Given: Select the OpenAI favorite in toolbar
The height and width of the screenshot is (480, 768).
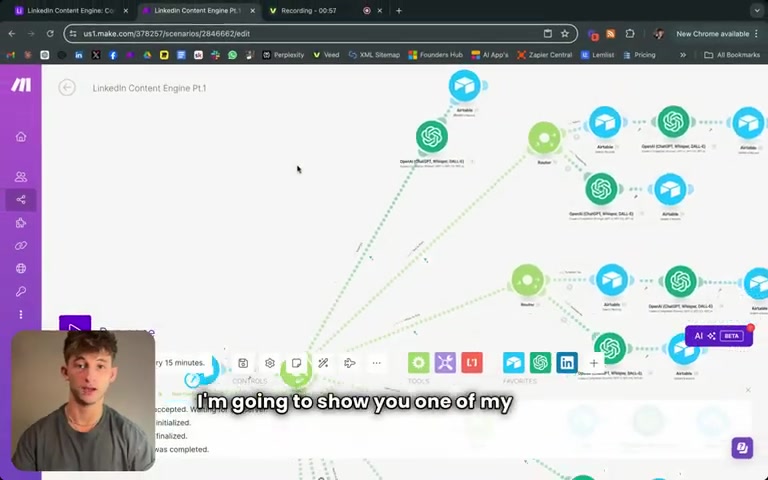Looking at the screenshot, I should (540, 362).
